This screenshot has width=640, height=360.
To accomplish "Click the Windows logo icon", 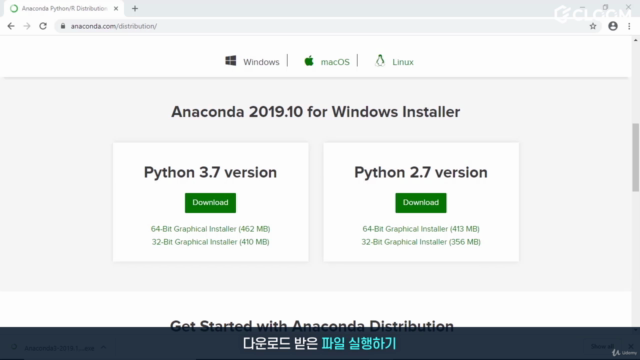I will point(231,61).
